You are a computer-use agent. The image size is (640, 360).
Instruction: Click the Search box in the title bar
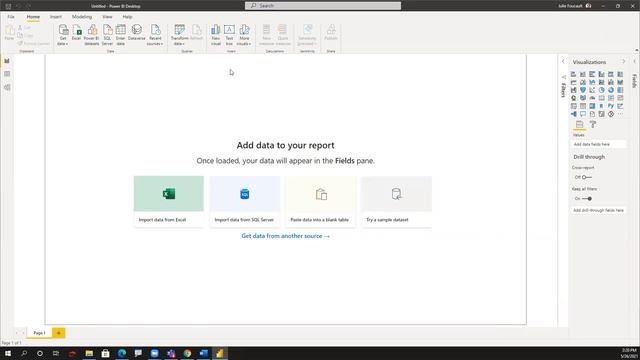(323, 6)
